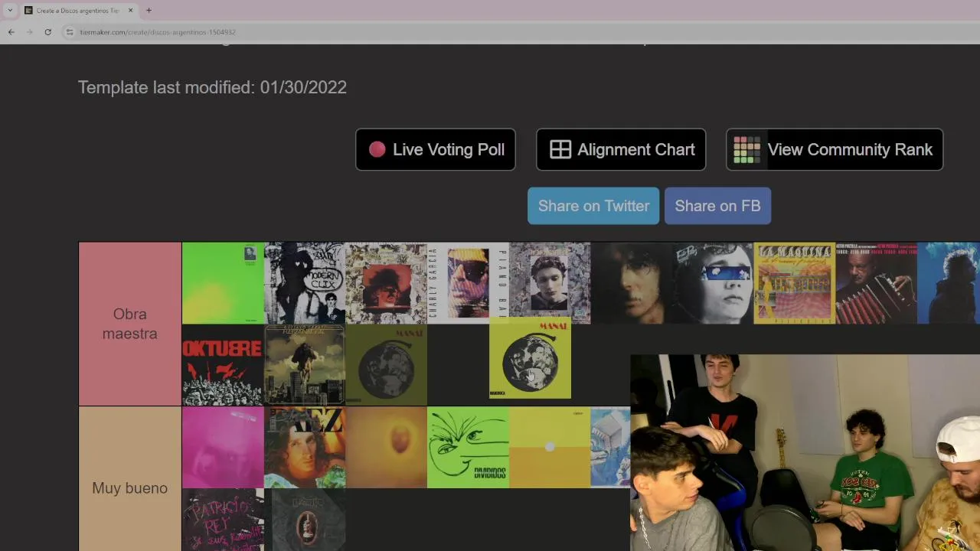
Task: Select the dimmed Manal album placeholder
Action: [x=386, y=365]
